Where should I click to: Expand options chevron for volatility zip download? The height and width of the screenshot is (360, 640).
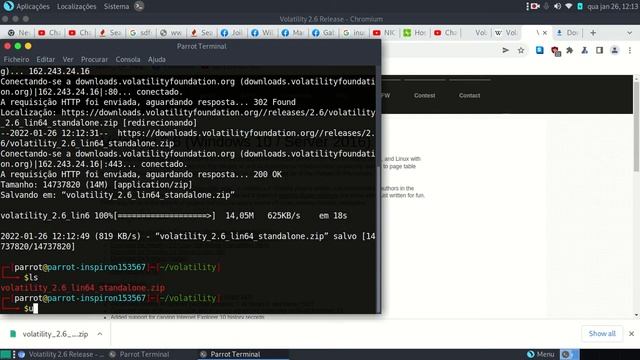click(100, 334)
